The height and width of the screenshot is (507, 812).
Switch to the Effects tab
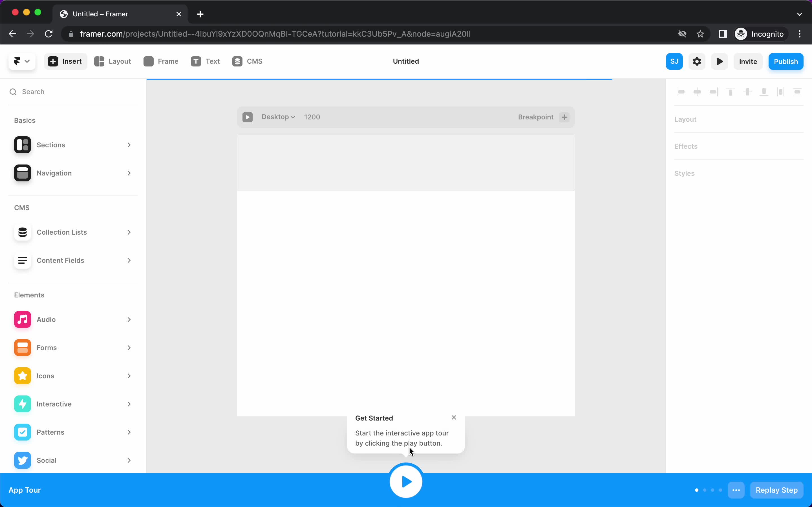pyautogui.click(x=686, y=146)
